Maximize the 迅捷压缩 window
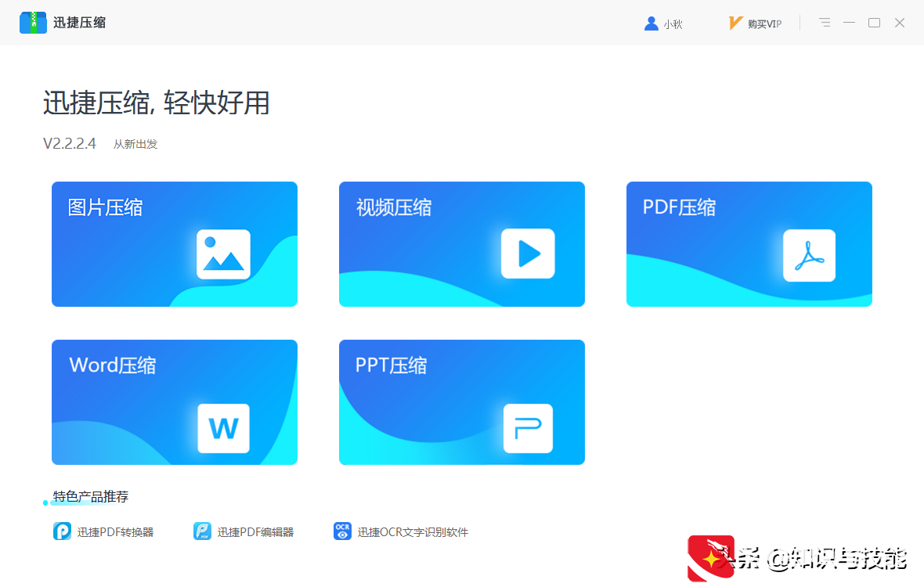This screenshot has height=587, width=924. (x=875, y=23)
